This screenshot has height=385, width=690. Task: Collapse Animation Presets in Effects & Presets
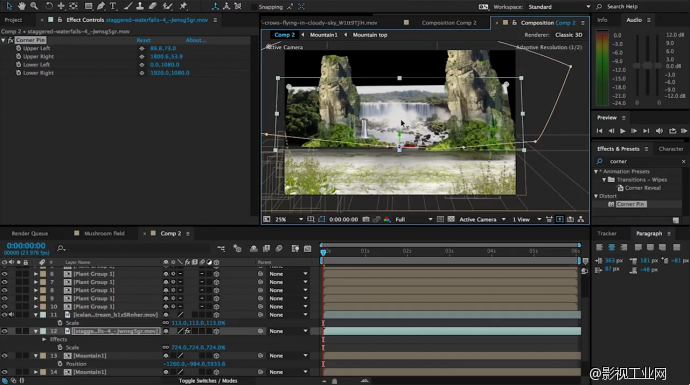click(x=596, y=171)
